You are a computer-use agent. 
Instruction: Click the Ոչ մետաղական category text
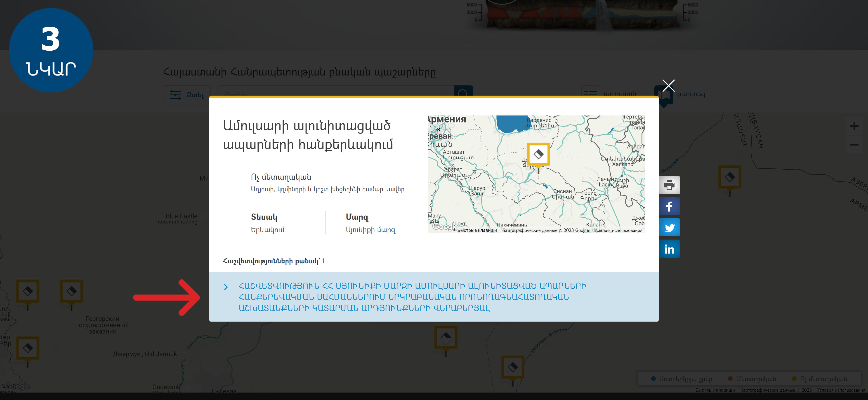(281, 177)
